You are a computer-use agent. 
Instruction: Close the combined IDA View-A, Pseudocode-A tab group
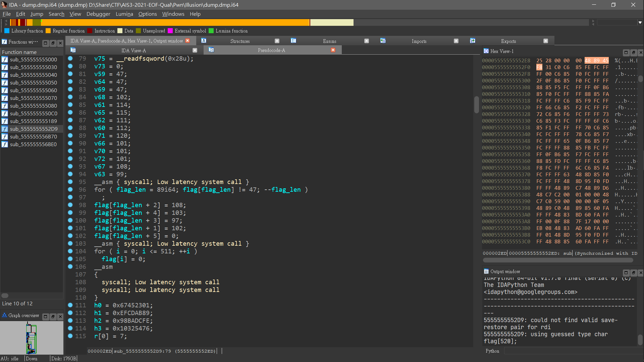tap(187, 41)
